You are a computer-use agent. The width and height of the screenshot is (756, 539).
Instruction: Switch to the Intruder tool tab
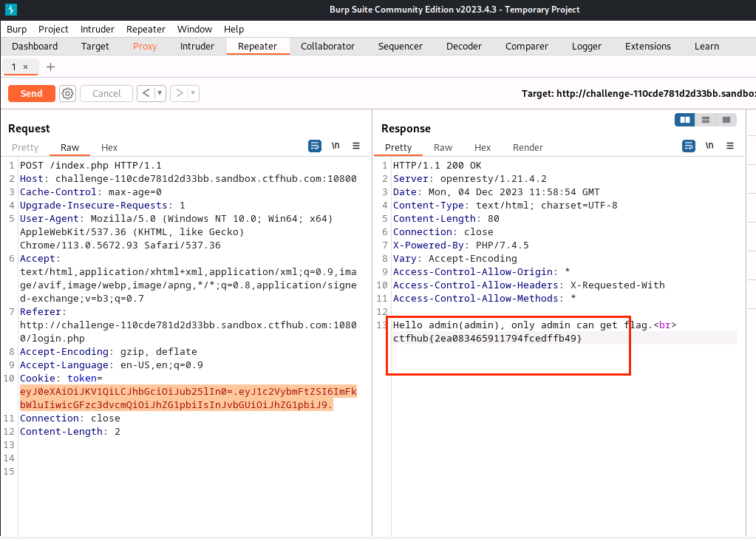pos(197,47)
